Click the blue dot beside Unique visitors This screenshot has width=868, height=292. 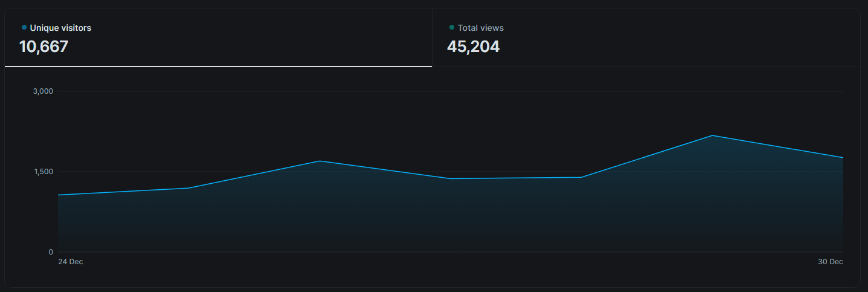pyautogui.click(x=24, y=27)
